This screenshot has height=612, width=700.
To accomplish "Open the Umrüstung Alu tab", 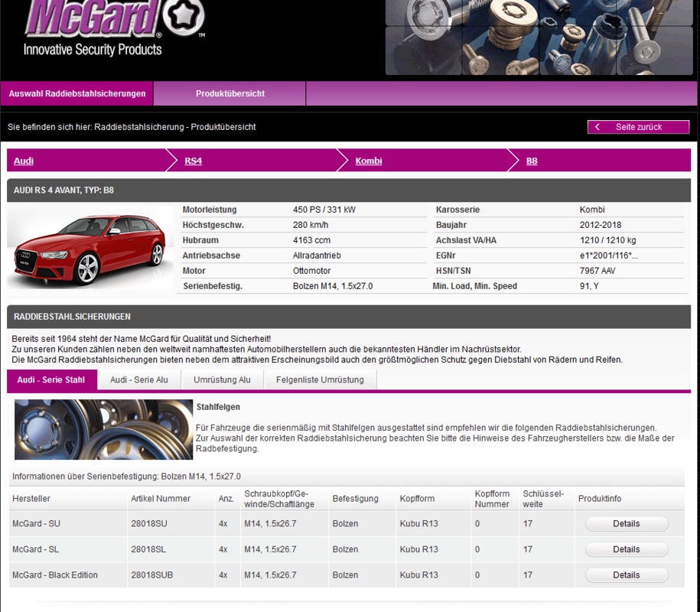I will 222,379.
